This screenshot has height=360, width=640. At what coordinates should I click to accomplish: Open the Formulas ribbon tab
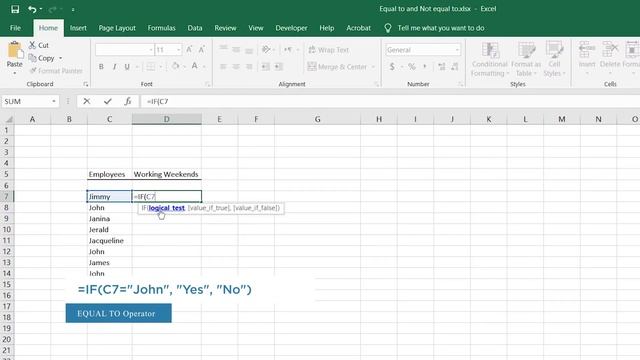(x=162, y=28)
